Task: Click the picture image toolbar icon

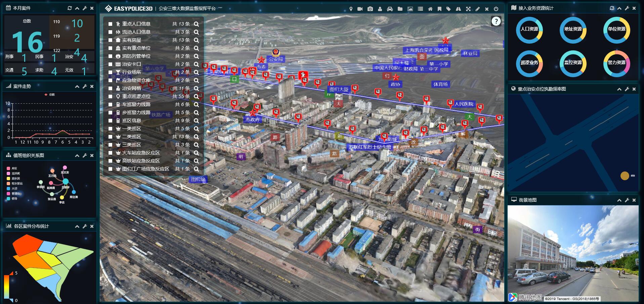Action: click(x=410, y=9)
